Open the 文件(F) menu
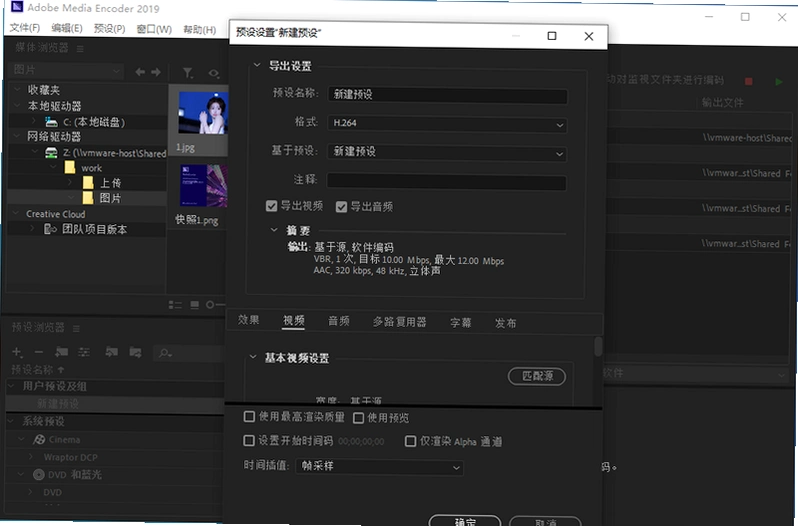 [24, 27]
